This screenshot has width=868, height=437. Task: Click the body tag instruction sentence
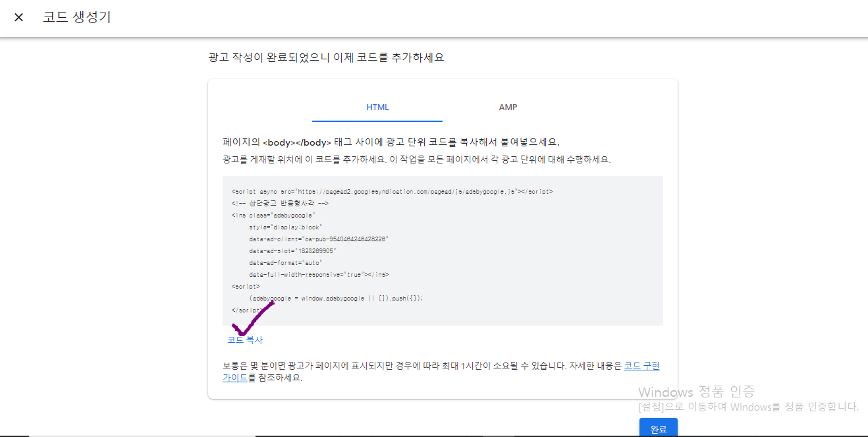(391, 142)
